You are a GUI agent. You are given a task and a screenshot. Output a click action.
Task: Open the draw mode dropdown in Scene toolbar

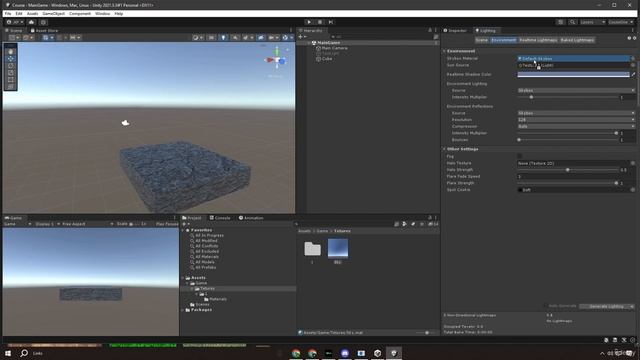[x=198, y=38]
